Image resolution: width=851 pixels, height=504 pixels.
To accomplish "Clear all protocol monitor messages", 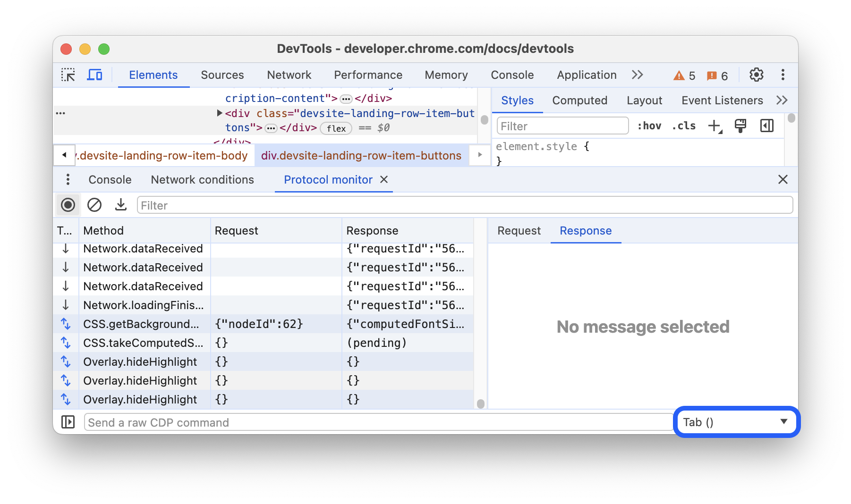I will [94, 205].
